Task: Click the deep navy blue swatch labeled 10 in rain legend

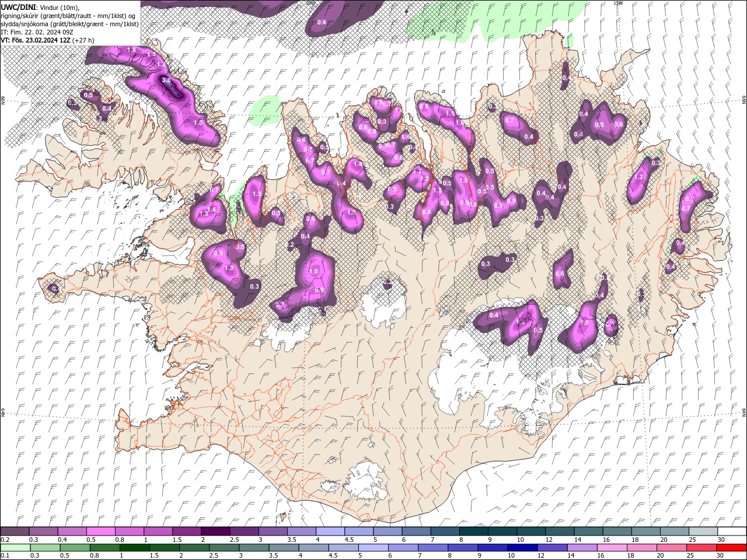Action: 522,548
